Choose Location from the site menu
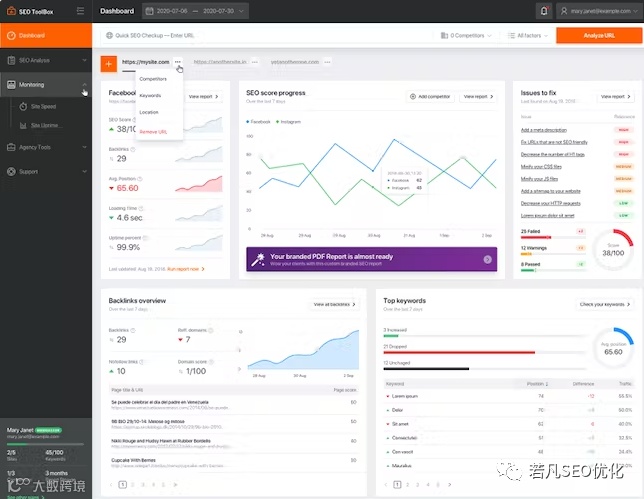 (x=149, y=112)
